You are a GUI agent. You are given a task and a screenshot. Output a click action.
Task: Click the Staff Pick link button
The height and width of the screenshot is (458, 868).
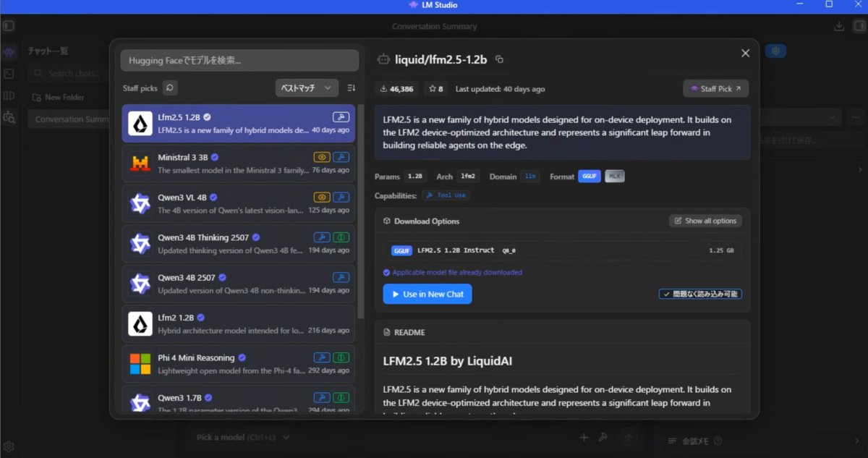(716, 88)
